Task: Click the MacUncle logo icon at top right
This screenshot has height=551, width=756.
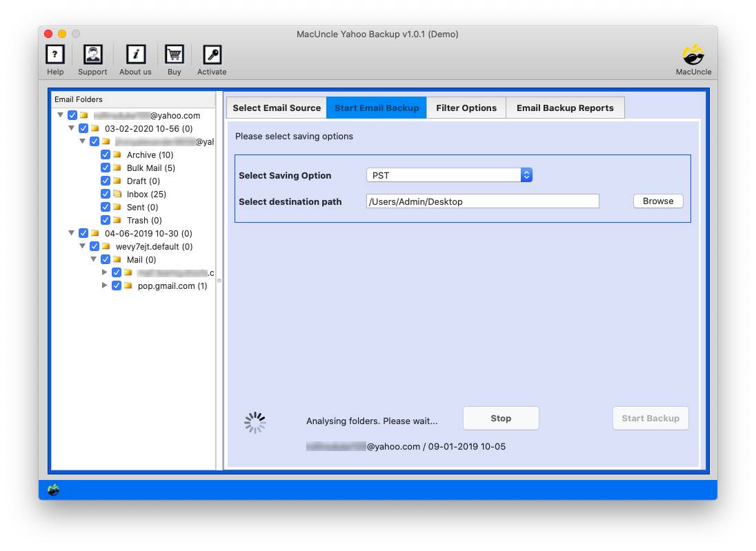Action: pos(693,54)
